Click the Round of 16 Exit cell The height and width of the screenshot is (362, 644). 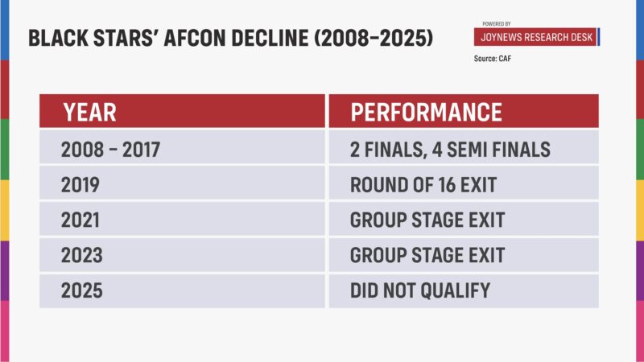[463, 184]
